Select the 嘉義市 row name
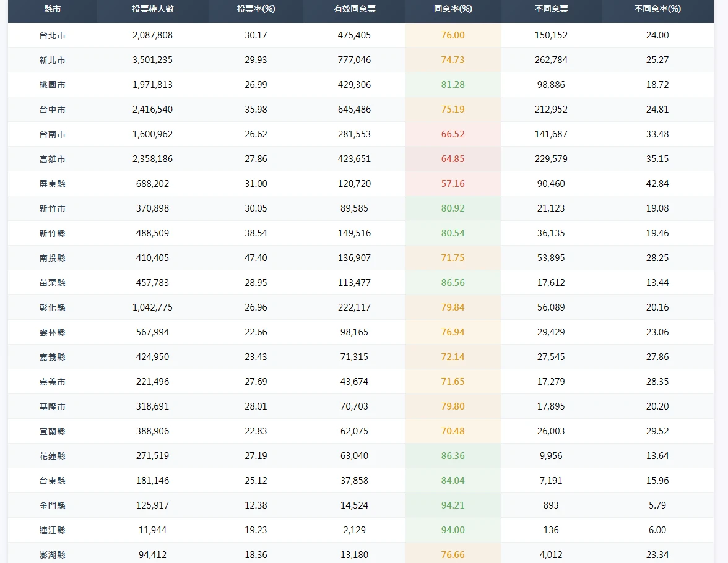Image resolution: width=728 pixels, height=563 pixels. click(x=53, y=382)
